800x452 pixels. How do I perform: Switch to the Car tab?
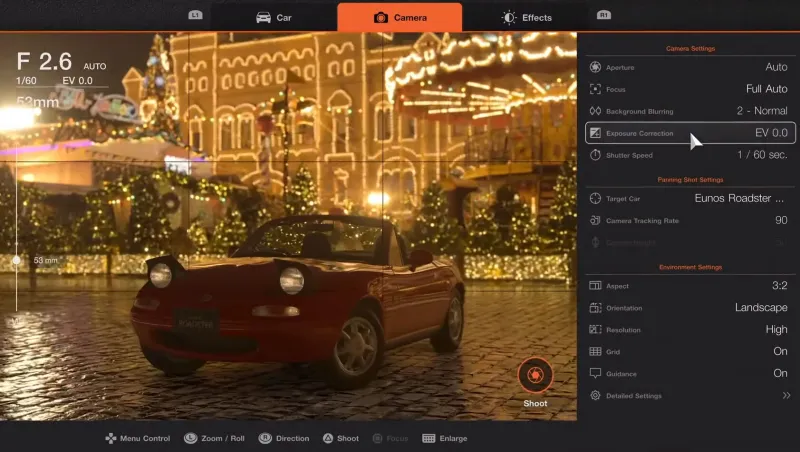point(274,17)
